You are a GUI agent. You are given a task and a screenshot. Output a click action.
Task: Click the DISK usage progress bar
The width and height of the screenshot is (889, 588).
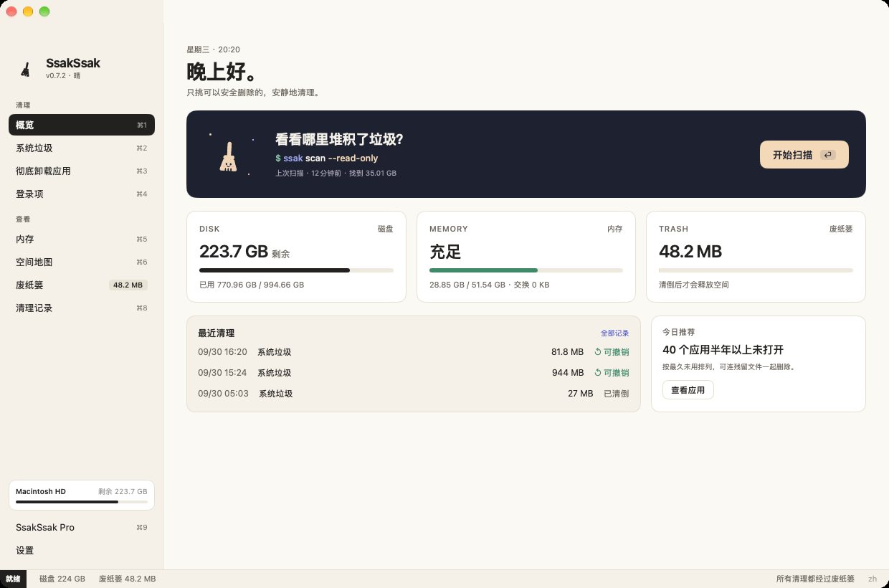[296, 270]
